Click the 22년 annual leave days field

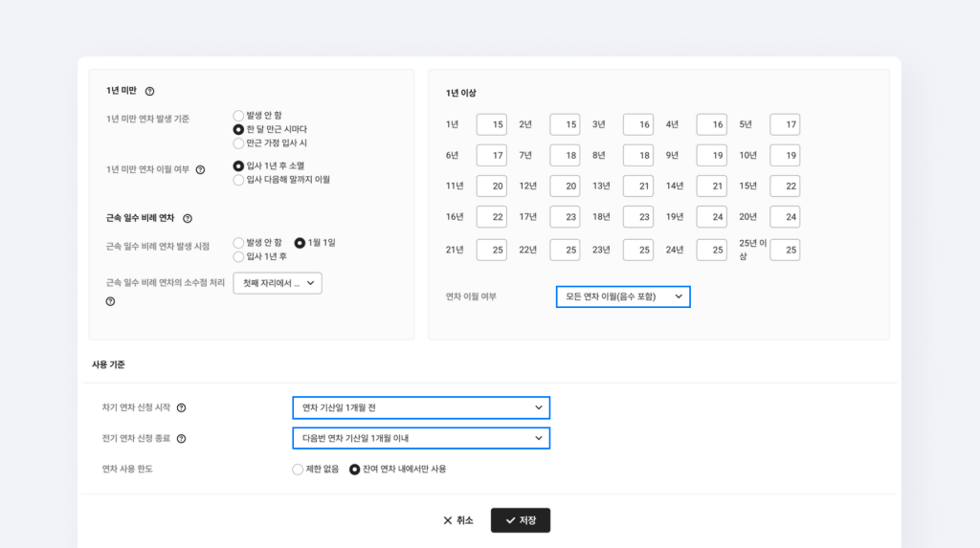[x=565, y=250]
